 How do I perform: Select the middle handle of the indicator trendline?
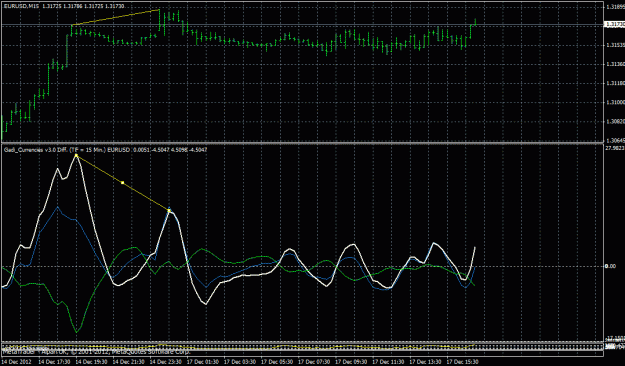point(123,183)
